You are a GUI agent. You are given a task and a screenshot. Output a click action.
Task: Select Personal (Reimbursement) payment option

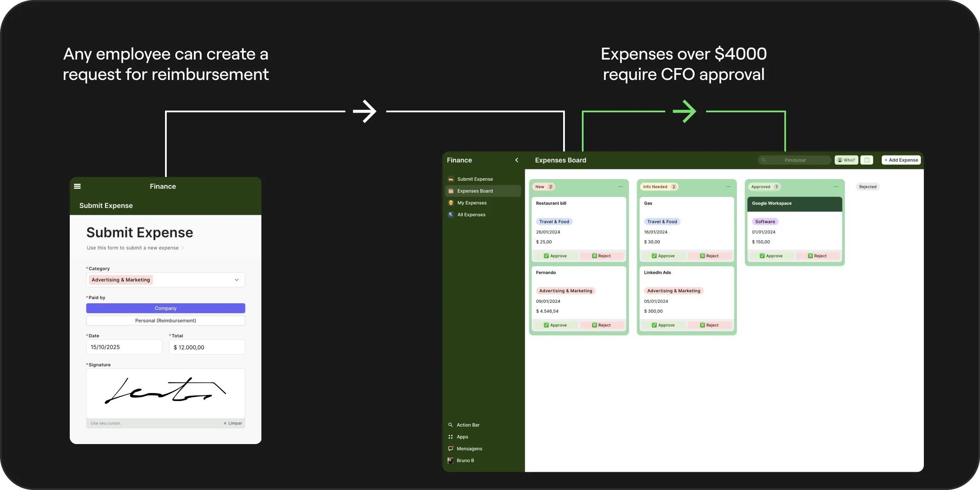[x=165, y=321]
